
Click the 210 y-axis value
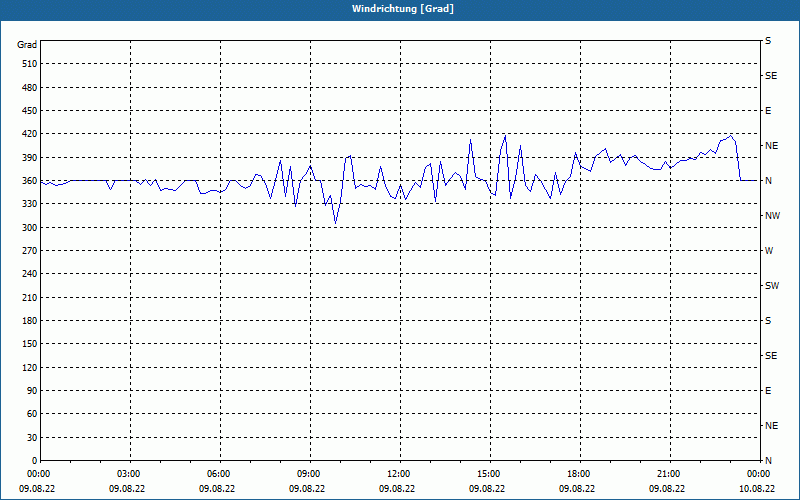30,297
